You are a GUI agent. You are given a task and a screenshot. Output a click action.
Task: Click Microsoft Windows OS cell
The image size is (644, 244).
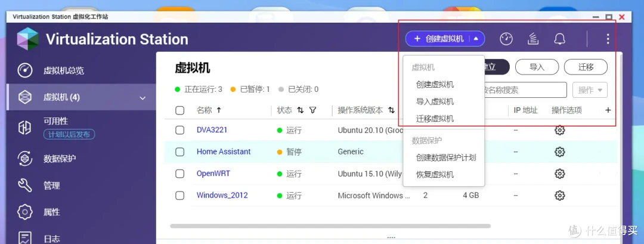pyautogui.click(x=374, y=196)
